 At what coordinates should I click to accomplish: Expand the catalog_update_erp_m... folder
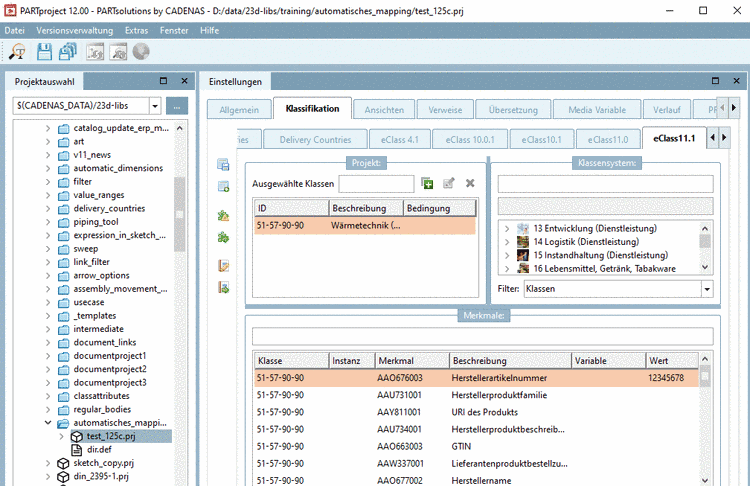pos(48,128)
